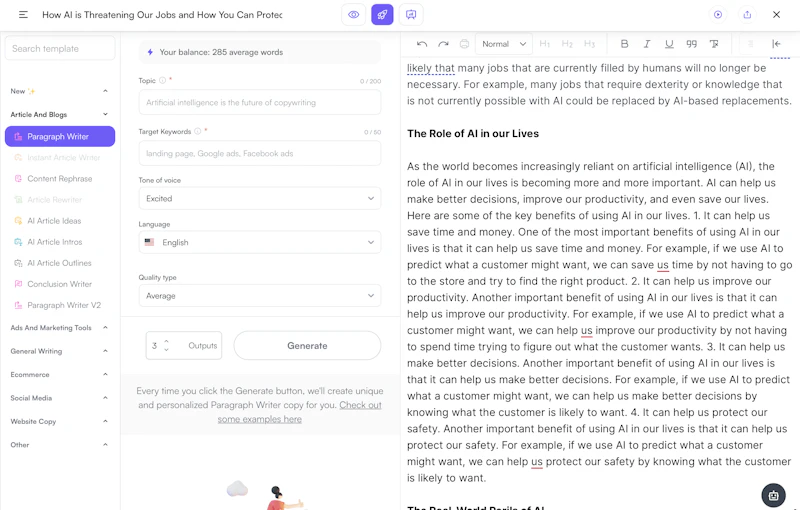Toggle bold formatting
Image resolution: width=800 pixels, height=510 pixels.
[x=625, y=44]
